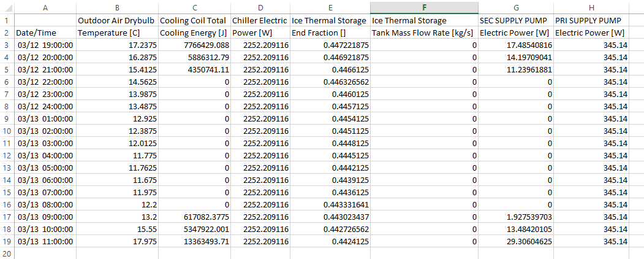Select column H header
This screenshot has height=259, width=644.
[591, 7]
